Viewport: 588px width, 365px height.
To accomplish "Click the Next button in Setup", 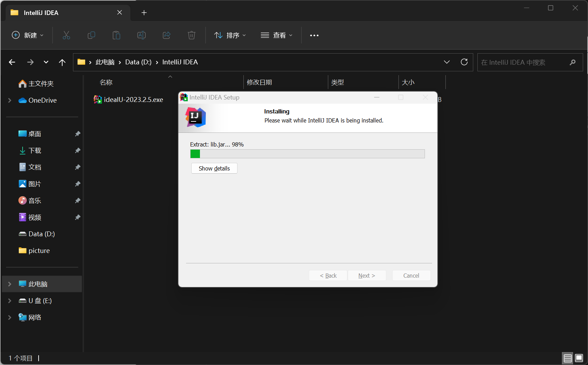I will (367, 276).
